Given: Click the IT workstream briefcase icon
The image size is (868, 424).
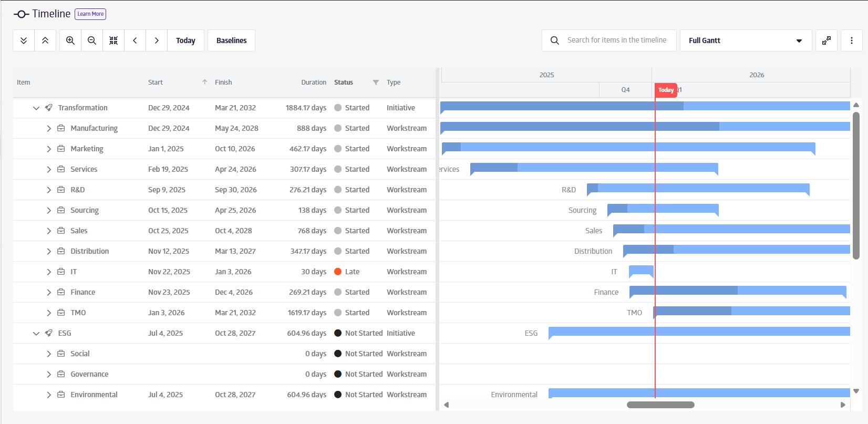Looking at the screenshot, I should [x=61, y=272].
